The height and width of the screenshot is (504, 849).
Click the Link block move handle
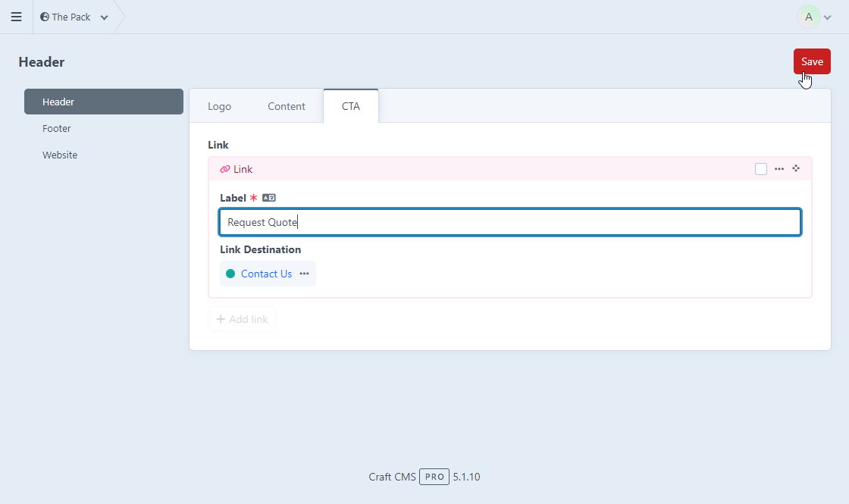coord(796,169)
